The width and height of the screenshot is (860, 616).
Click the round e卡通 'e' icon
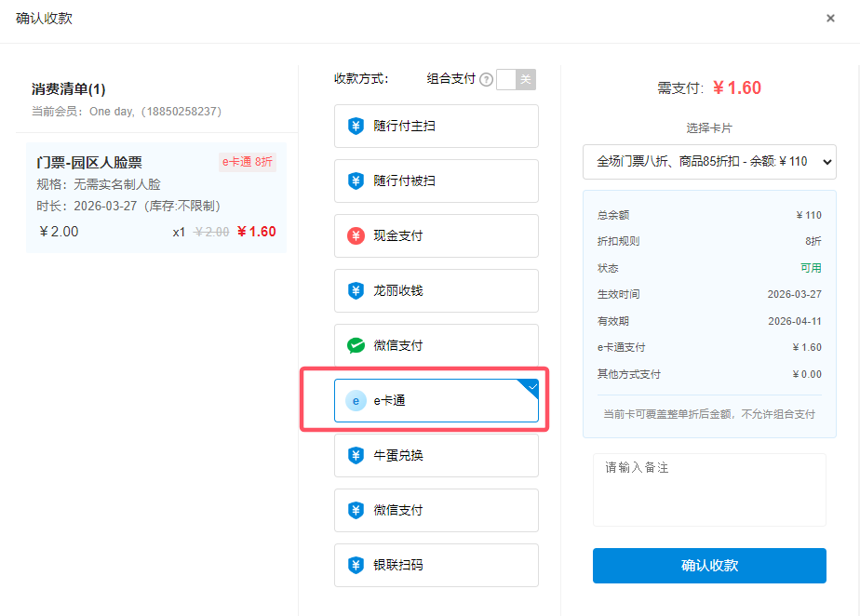(x=356, y=401)
